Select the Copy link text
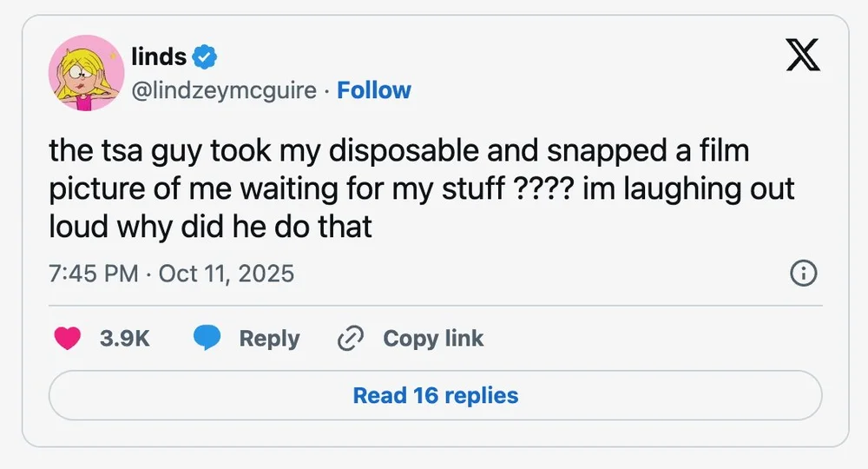The height and width of the screenshot is (469, 868). 433,339
